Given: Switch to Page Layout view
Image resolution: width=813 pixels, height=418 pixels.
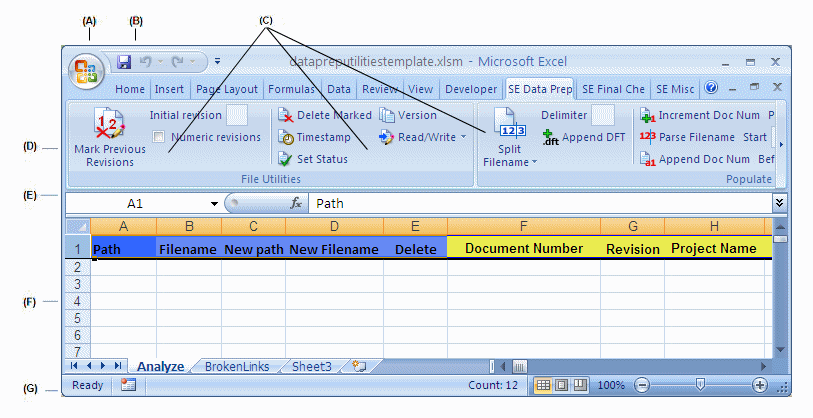Looking at the screenshot, I should coord(562,385).
